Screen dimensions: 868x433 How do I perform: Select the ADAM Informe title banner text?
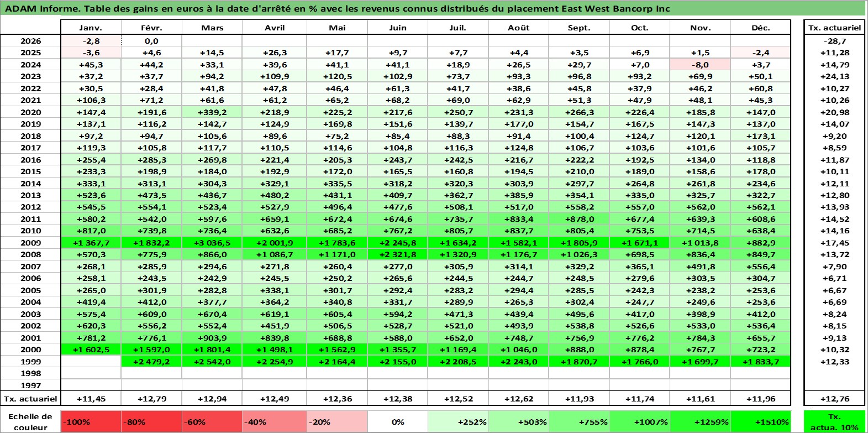338,8
